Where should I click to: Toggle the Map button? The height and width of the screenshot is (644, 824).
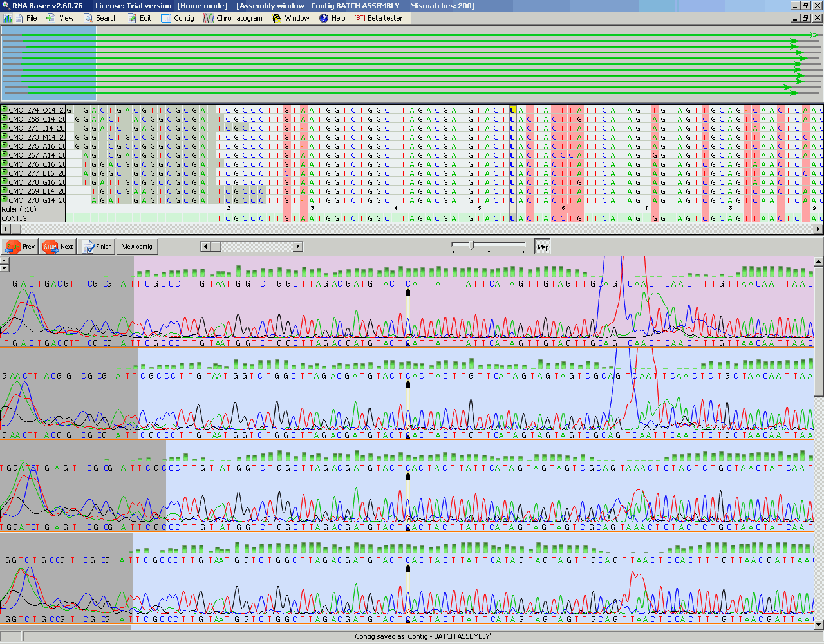tap(543, 247)
